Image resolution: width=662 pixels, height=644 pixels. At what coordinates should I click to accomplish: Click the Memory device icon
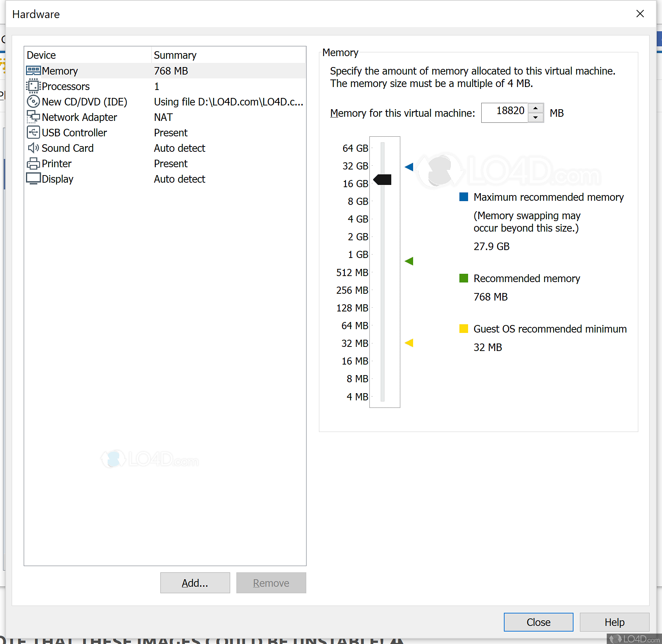[33, 70]
